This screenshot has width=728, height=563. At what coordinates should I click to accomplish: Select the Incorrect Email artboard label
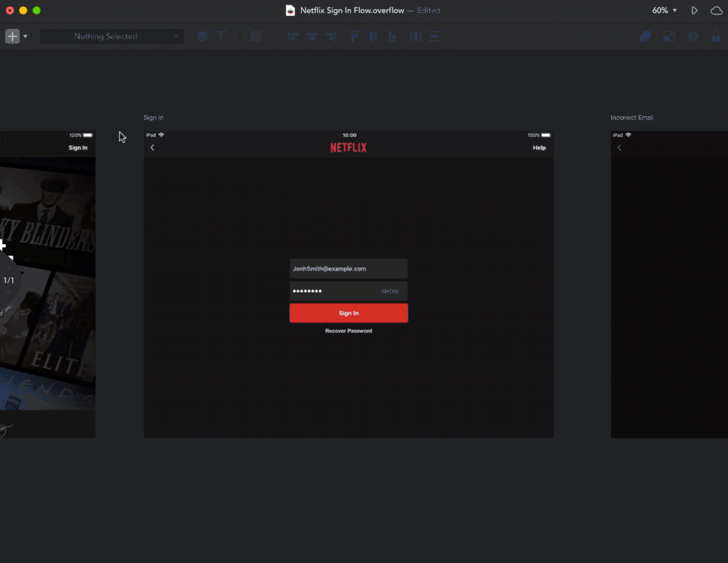(632, 117)
